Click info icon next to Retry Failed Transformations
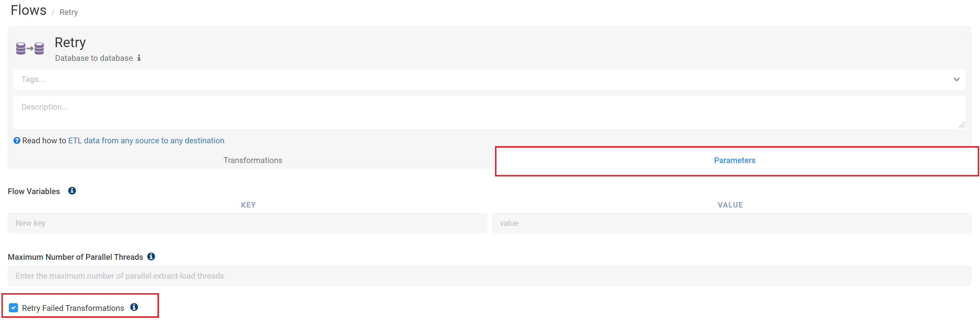 click(x=134, y=307)
